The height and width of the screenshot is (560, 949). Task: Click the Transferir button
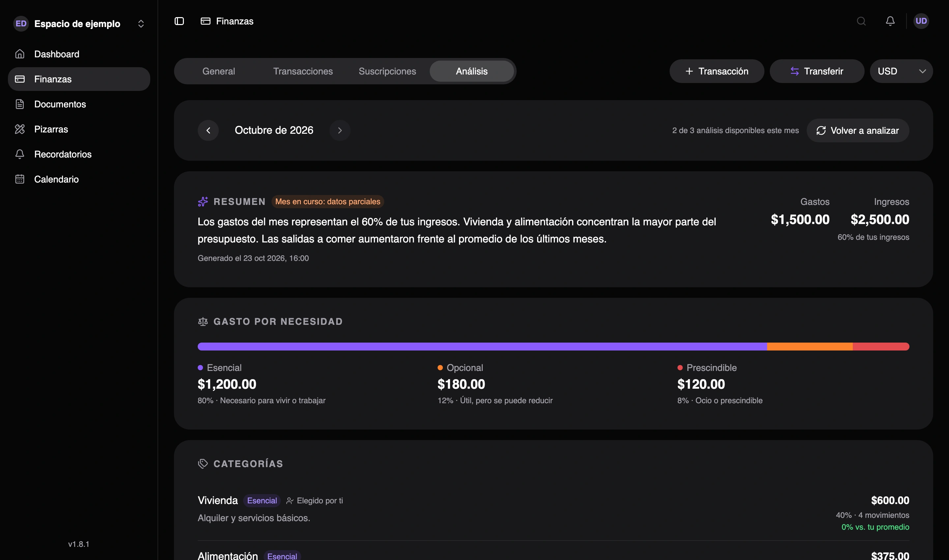(x=817, y=71)
